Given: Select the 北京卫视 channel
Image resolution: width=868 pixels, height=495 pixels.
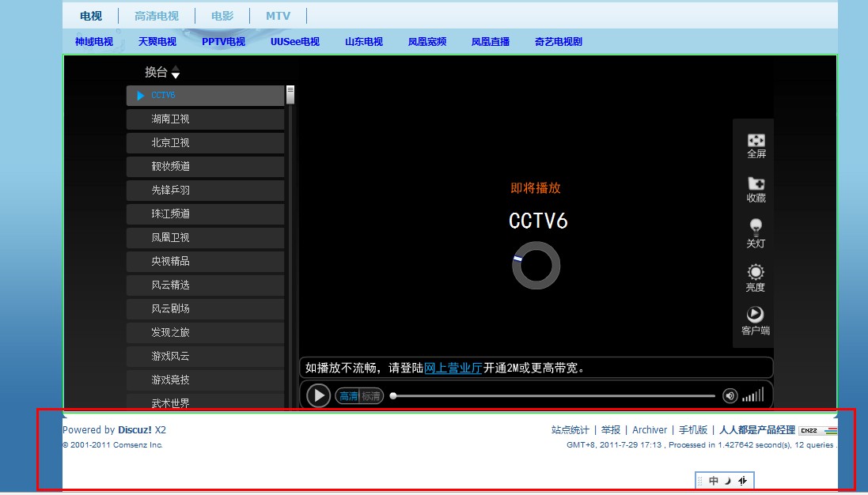Looking at the screenshot, I should point(206,143).
